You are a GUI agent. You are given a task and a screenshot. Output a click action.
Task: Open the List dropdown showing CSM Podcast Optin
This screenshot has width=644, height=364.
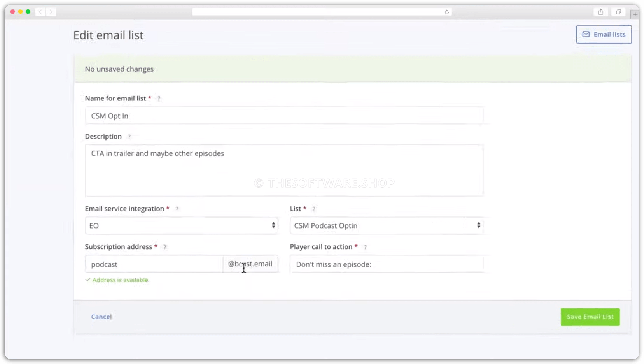pyautogui.click(x=387, y=225)
